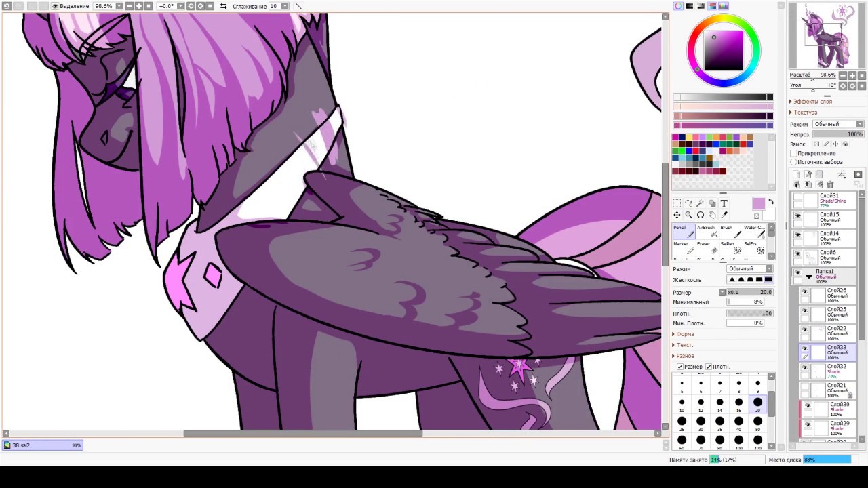Open the rotation angle dropdown showing +0.0°
This screenshot has width=868, height=488.
click(x=180, y=6)
